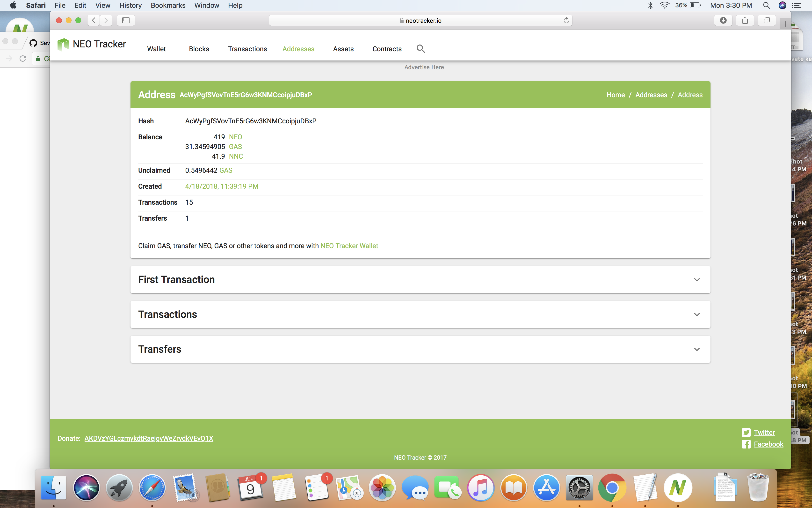Open App Store icon in the Dock
The image size is (812, 508).
(x=547, y=487)
